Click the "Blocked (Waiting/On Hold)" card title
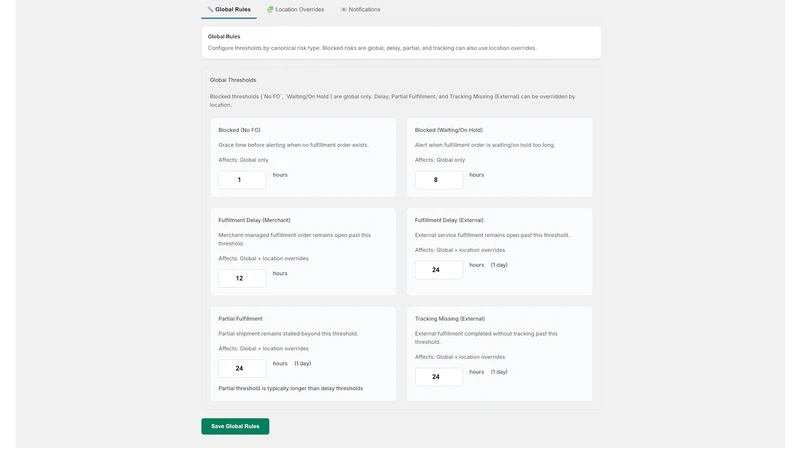 (x=448, y=130)
